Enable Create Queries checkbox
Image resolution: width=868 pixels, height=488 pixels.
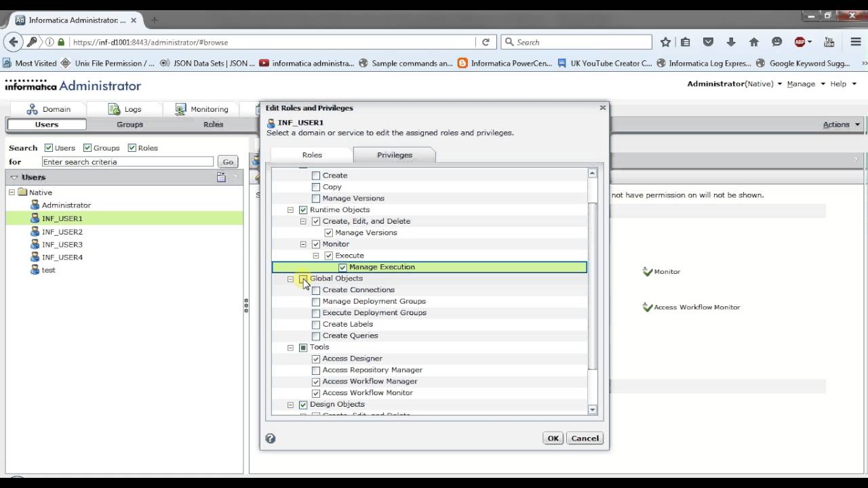click(316, 336)
